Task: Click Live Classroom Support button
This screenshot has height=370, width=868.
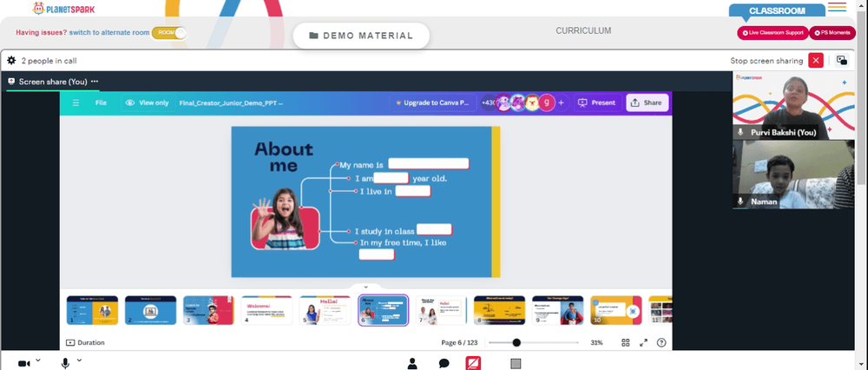Action: [x=773, y=33]
